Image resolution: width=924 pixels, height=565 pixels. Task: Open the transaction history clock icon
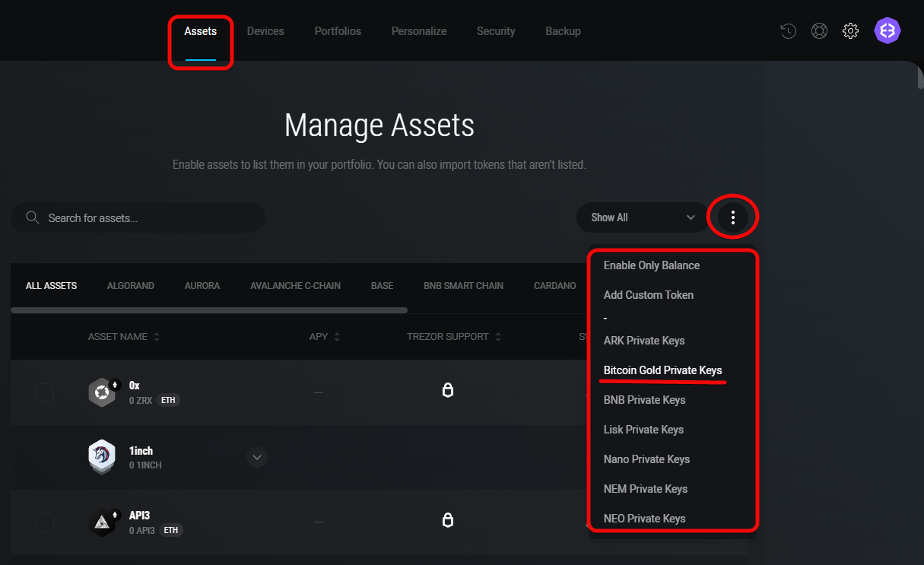point(788,31)
